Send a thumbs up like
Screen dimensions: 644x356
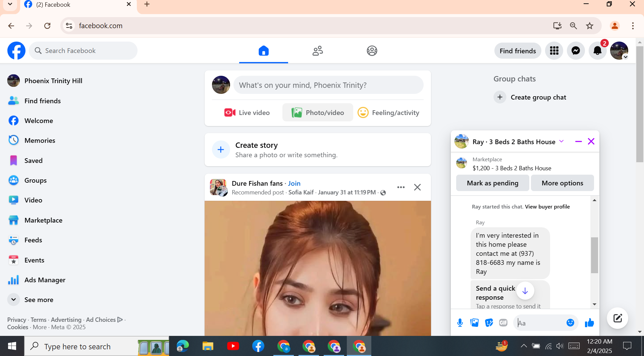pyautogui.click(x=589, y=323)
